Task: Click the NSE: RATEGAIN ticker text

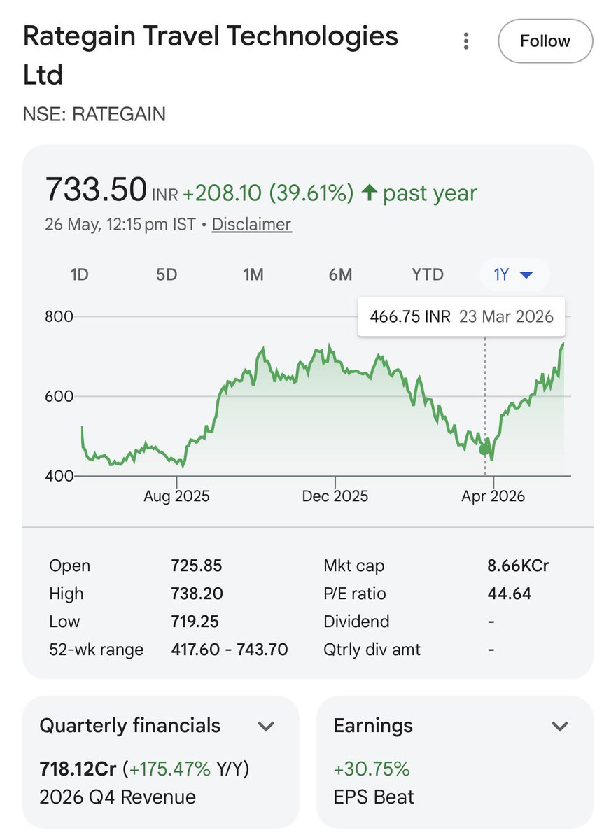Action: (94, 114)
